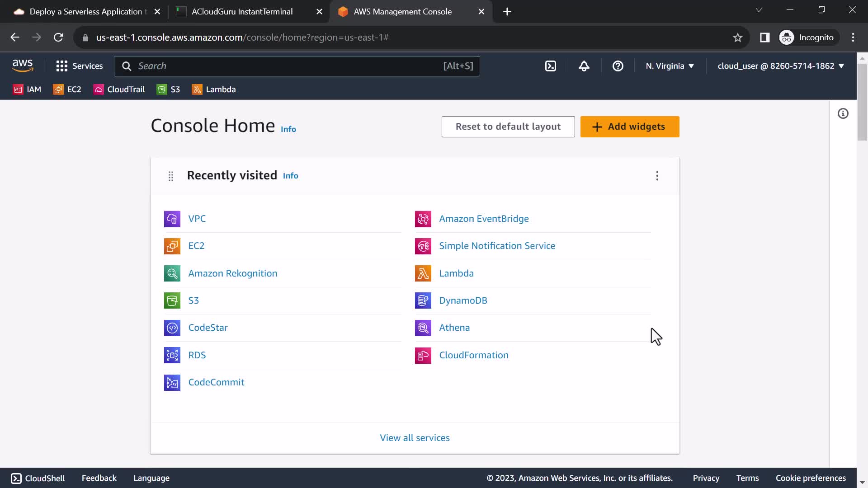The image size is (868, 488).
Task: Open CloudShell icon in top navigation bar
Action: [x=550, y=66]
